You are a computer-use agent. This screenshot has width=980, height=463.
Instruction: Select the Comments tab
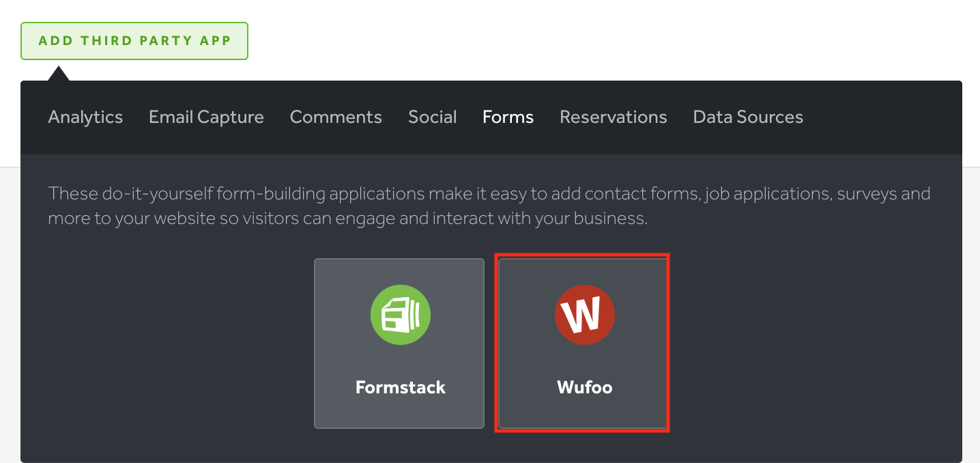[x=336, y=117]
